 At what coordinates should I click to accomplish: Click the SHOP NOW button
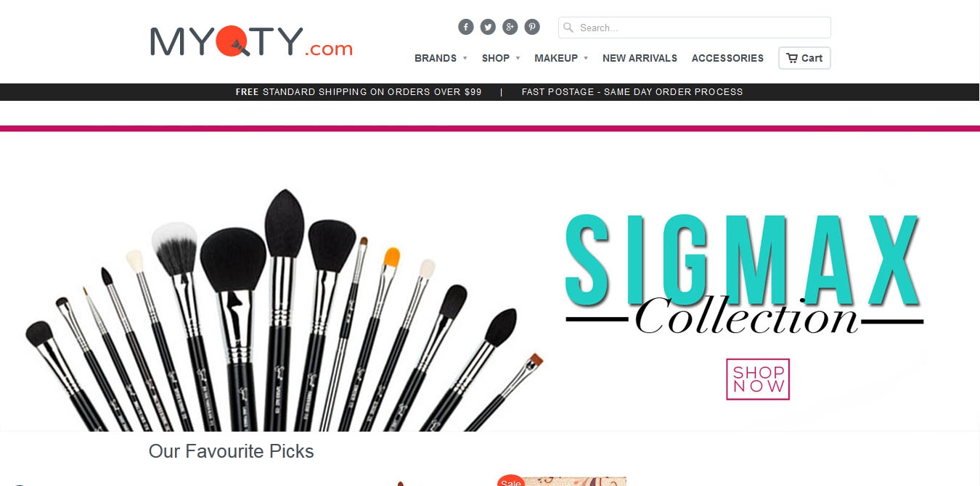(758, 379)
